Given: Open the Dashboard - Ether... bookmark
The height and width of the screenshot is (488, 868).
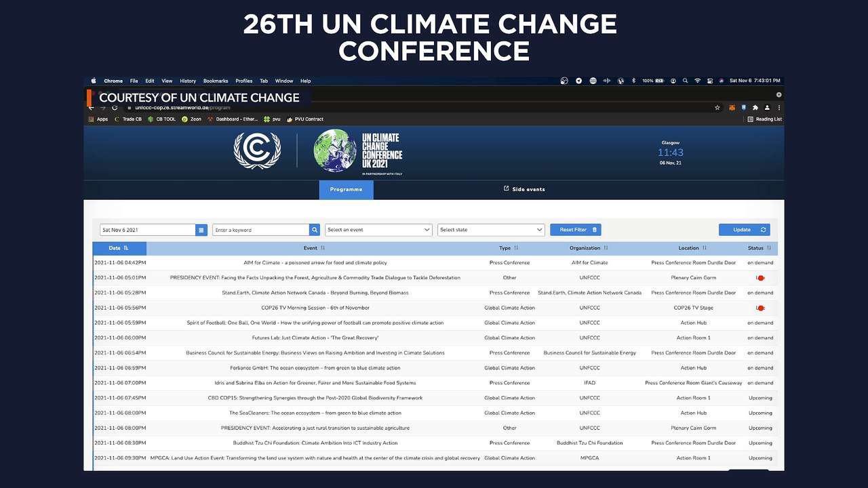Looking at the screenshot, I should click(233, 119).
